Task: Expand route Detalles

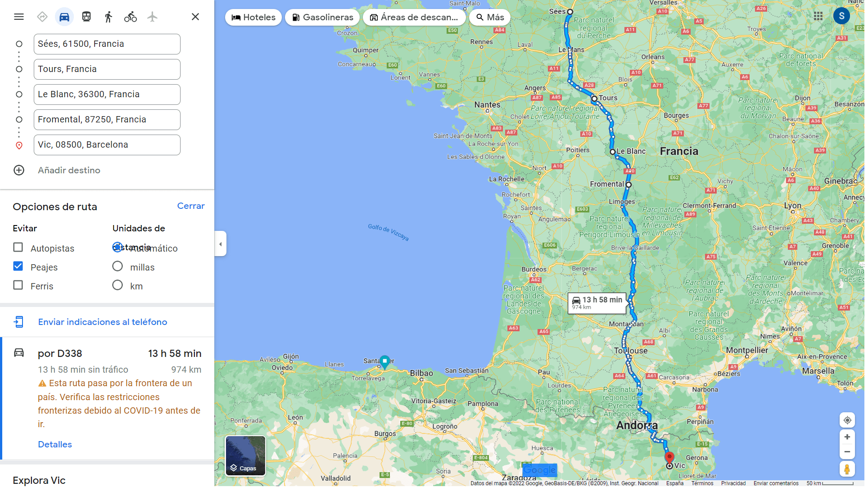Action: pyautogui.click(x=55, y=445)
